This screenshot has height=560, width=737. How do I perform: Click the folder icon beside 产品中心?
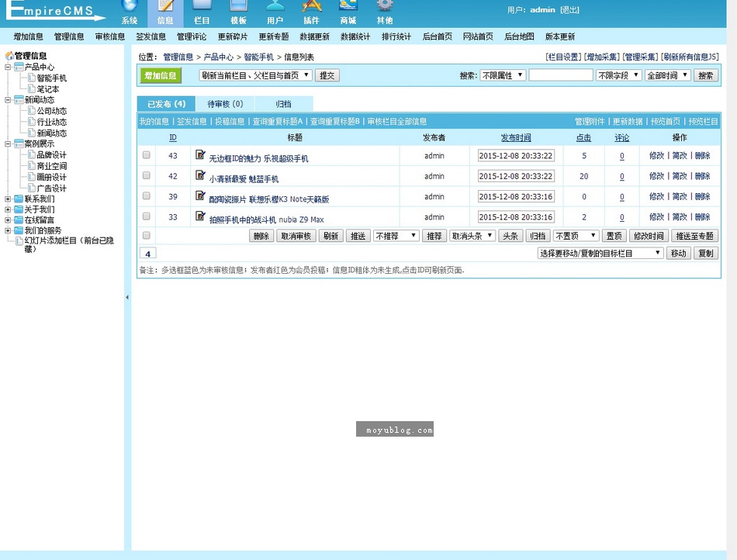click(x=19, y=67)
